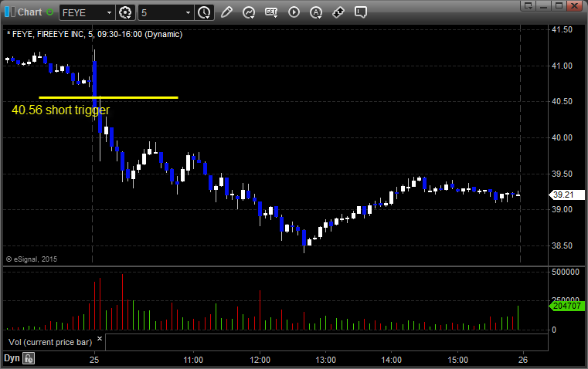Viewport: 588px width, 369px height.
Task: Click the time interval clock icon
Action: [204, 12]
